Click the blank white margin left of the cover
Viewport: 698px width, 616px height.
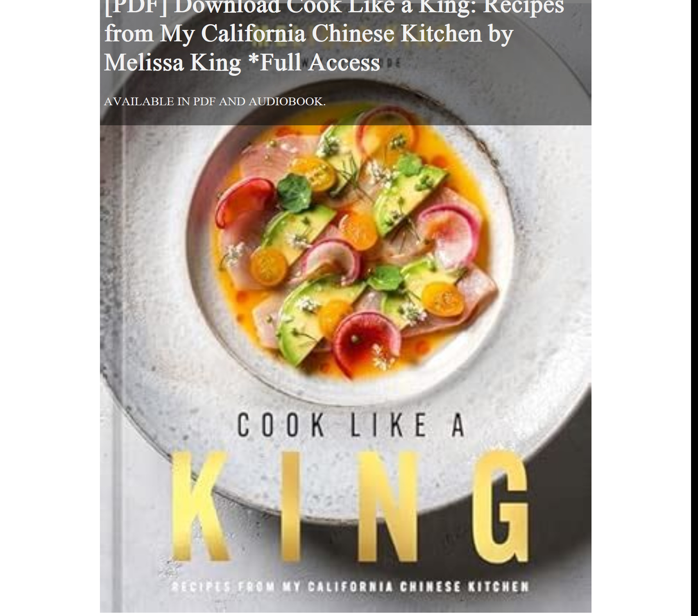pyautogui.click(x=49, y=307)
